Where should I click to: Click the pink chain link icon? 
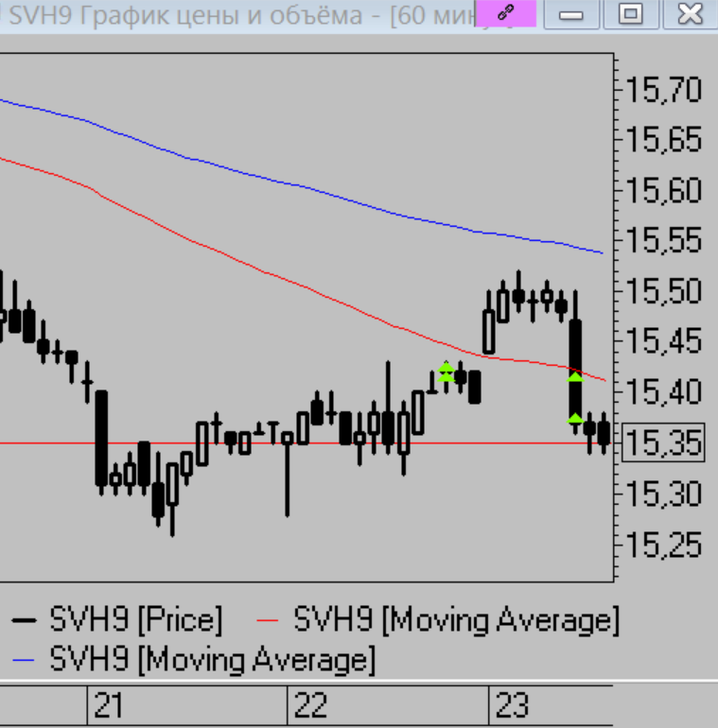tap(505, 13)
